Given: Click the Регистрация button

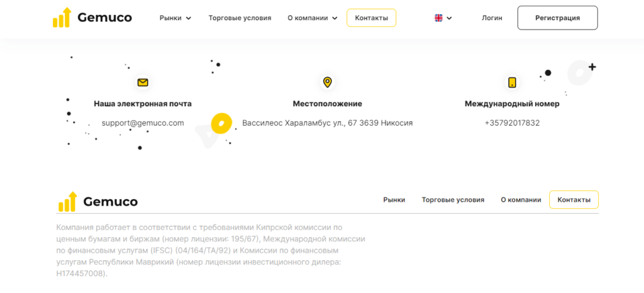Looking at the screenshot, I should tap(557, 18).
